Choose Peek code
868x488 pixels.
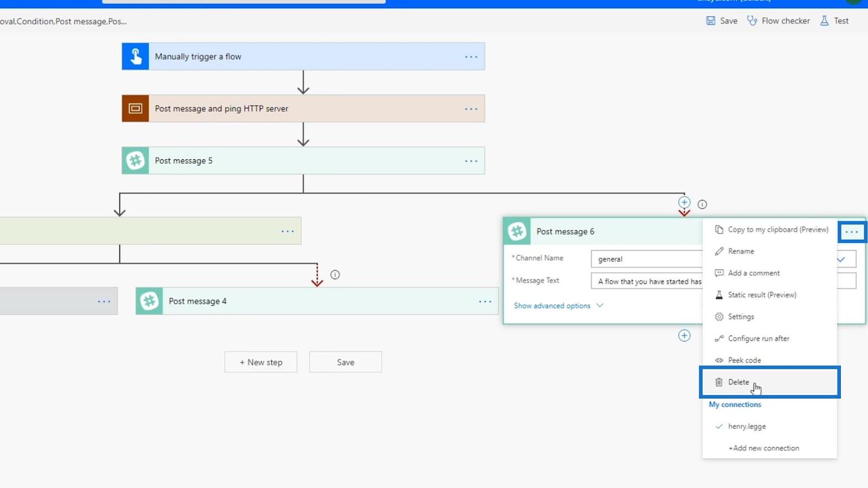point(770,360)
